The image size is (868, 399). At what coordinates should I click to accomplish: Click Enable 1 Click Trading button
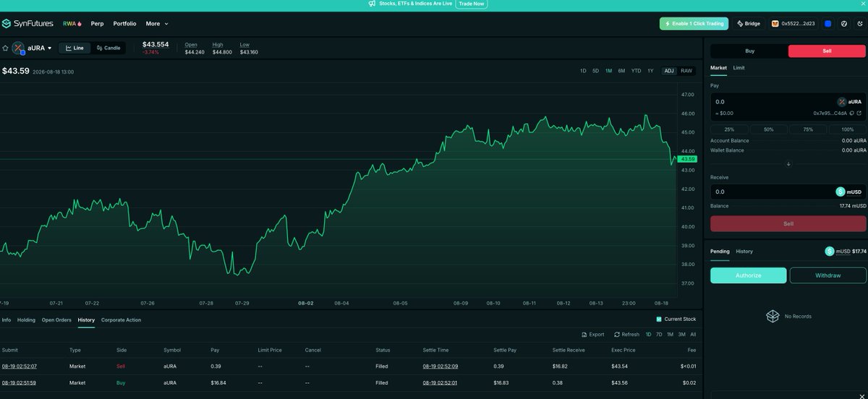pos(694,24)
